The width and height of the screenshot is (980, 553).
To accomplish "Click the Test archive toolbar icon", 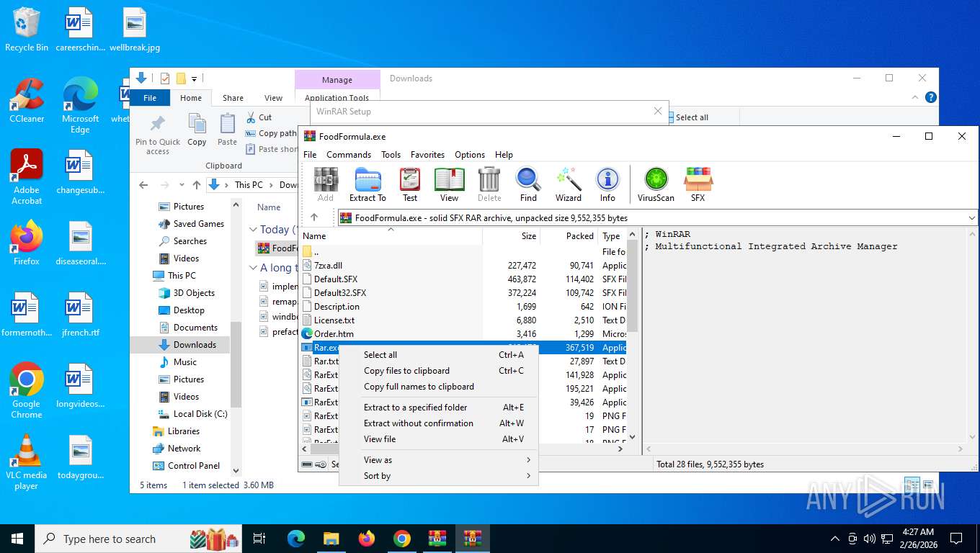I will [410, 184].
